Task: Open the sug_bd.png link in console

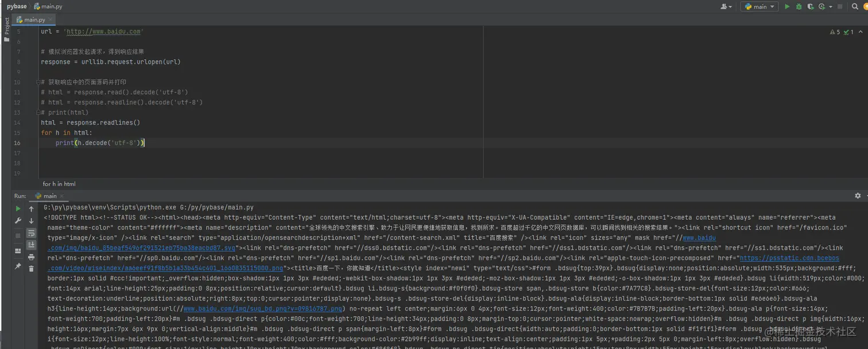Action: pyautogui.click(x=262, y=309)
